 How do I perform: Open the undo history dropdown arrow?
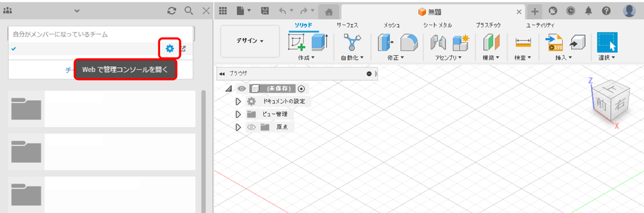291,11
